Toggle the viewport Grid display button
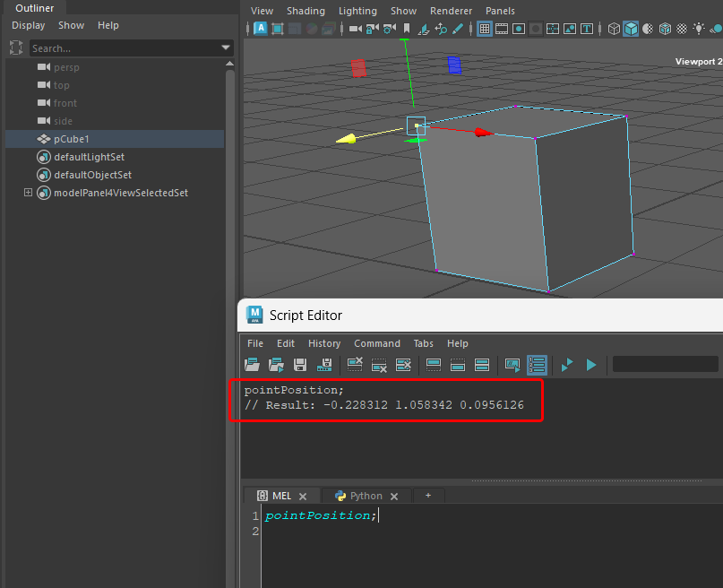 point(485,29)
